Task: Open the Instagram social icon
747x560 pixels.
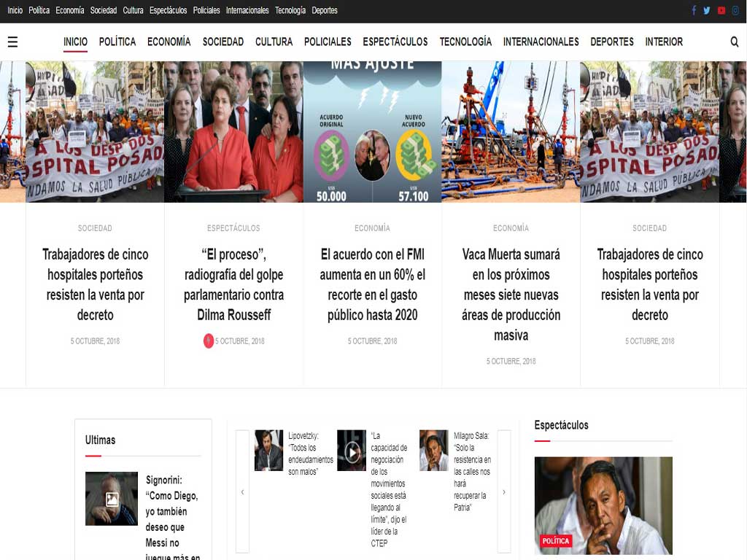Action: pos(735,10)
